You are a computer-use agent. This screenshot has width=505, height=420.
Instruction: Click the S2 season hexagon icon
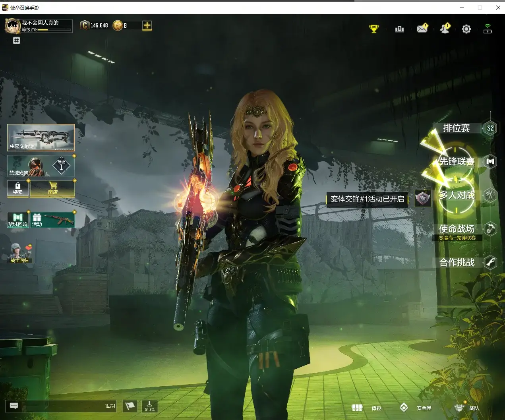tap(490, 128)
